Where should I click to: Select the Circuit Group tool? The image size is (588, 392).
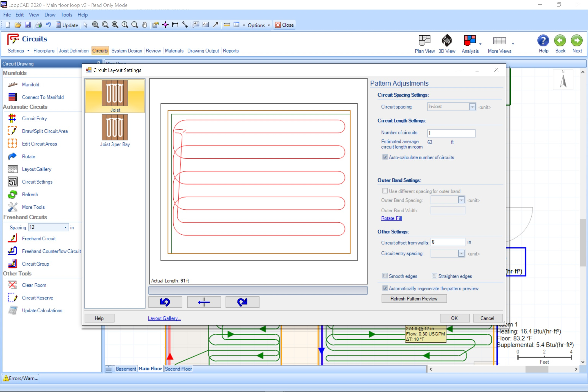35,264
